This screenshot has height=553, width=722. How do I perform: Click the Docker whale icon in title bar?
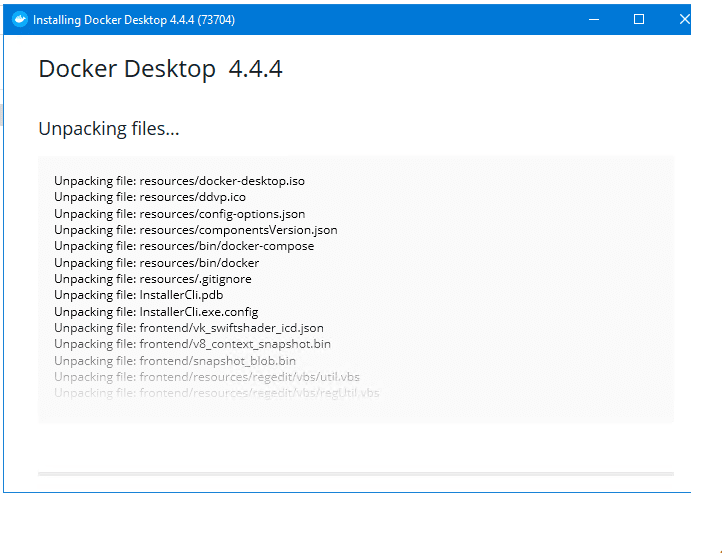pyautogui.click(x=19, y=20)
